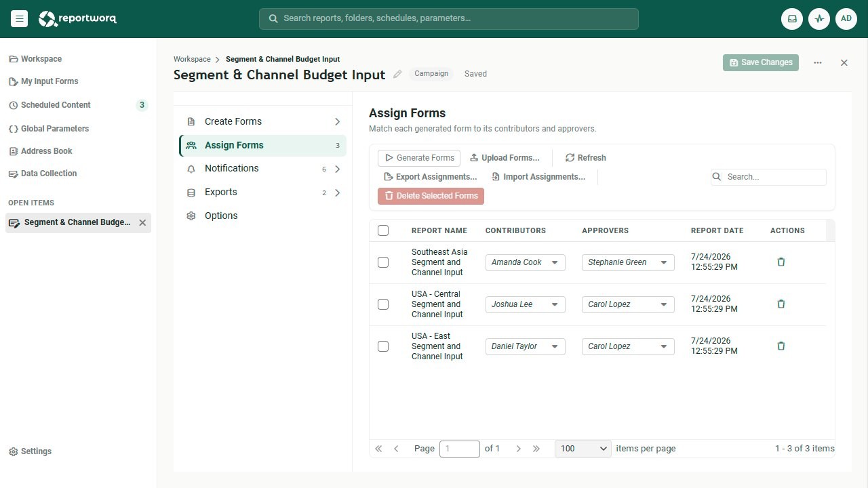Click the "1 - 3 of 3 items" pager summary
This screenshot has height=488, width=868.
(805, 449)
